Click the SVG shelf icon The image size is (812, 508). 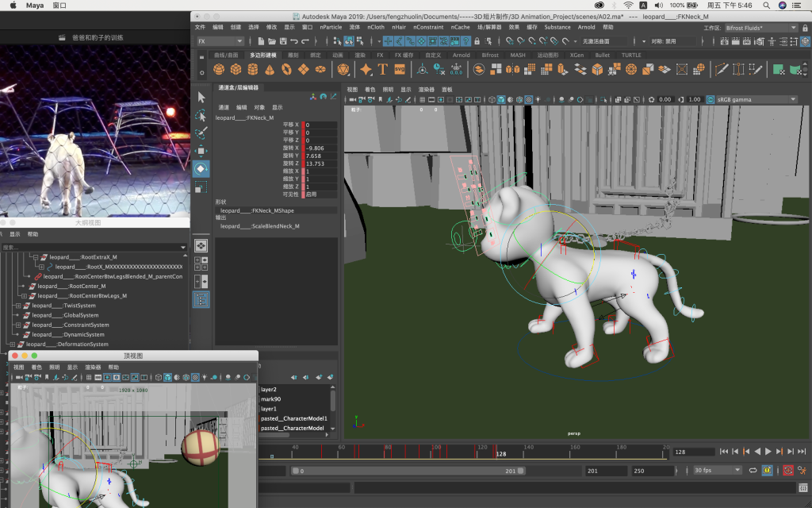click(x=400, y=69)
